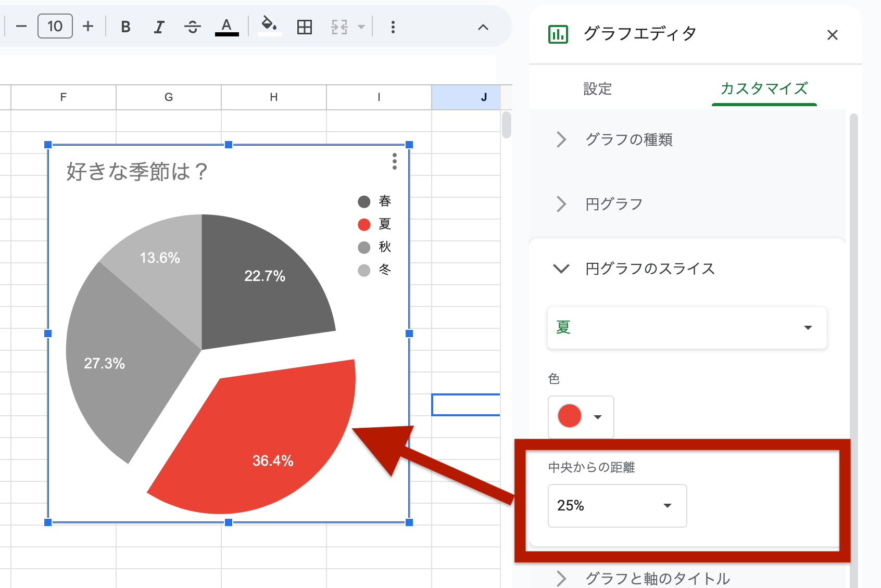Collapse the toolbar with the chevron
Screen dimensions: 881x588
(483, 27)
